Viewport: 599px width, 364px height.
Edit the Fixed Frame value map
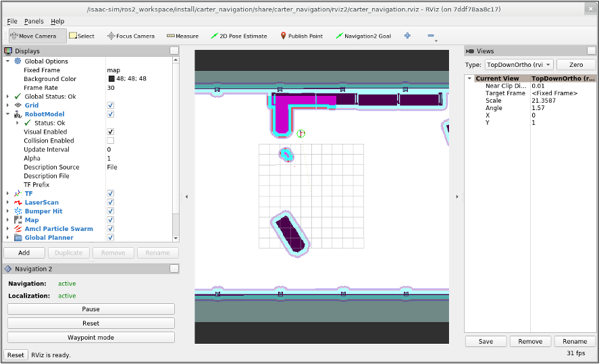click(139, 70)
